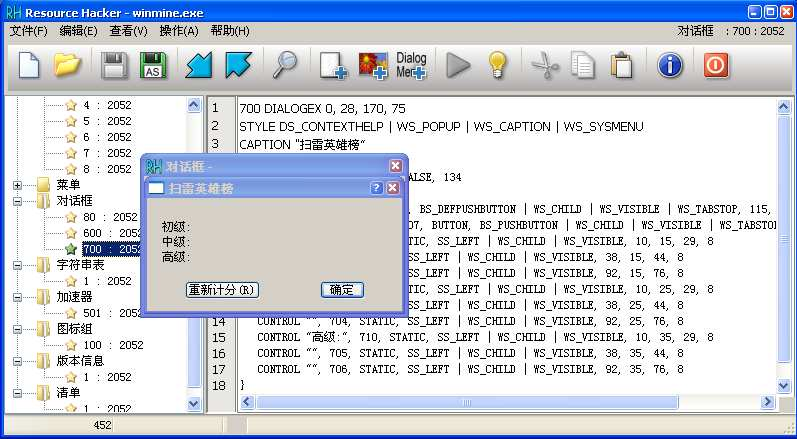This screenshot has width=797, height=439.
Task: Open the 操作(A) menu
Action: (179, 31)
